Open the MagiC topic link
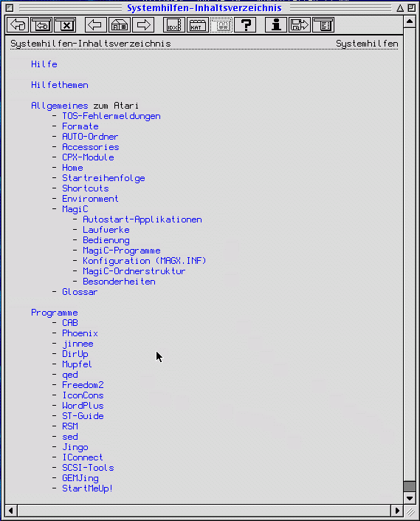 (75, 209)
